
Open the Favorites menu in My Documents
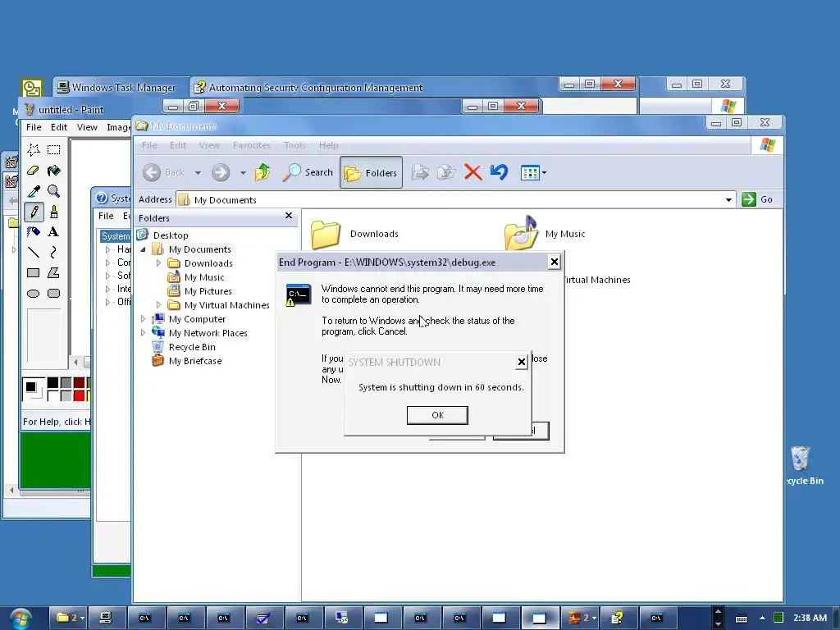pyautogui.click(x=252, y=145)
